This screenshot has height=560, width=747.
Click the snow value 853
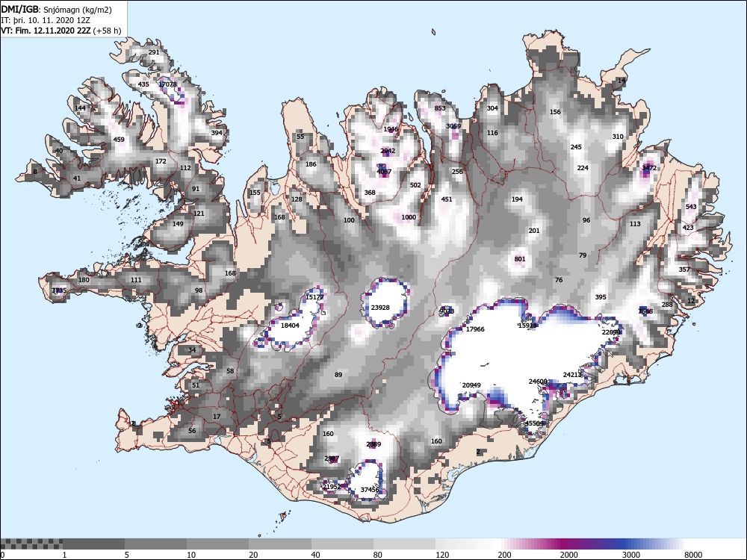440,108
